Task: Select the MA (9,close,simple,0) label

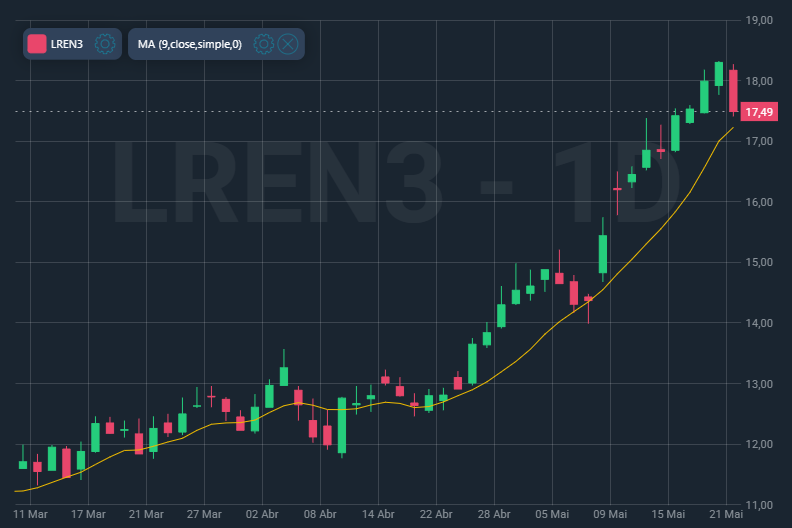Action: (189, 44)
